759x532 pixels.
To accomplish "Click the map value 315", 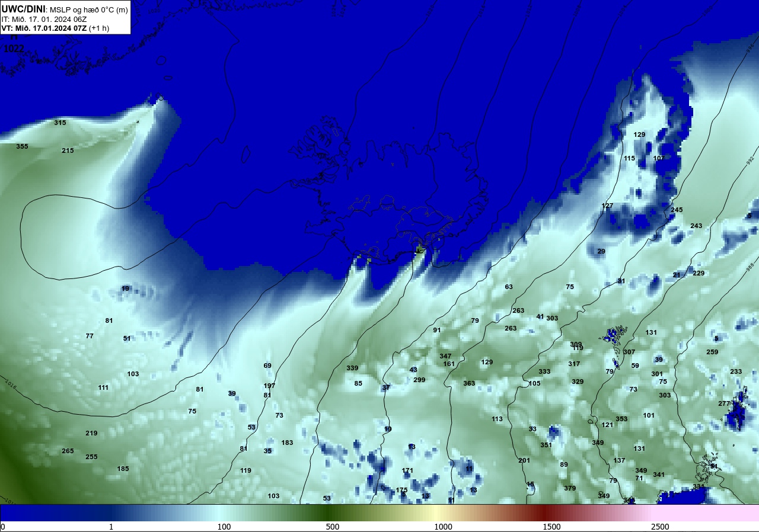I will (60, 123).
